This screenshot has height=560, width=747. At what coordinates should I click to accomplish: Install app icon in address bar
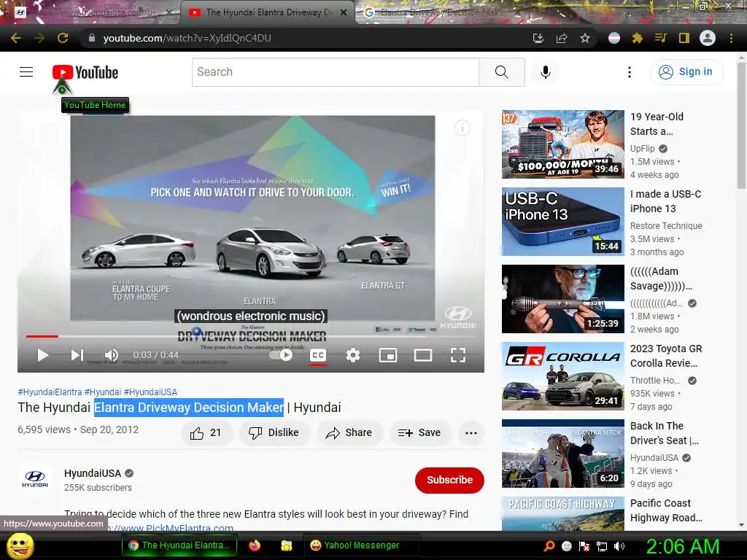click(538, 38)
